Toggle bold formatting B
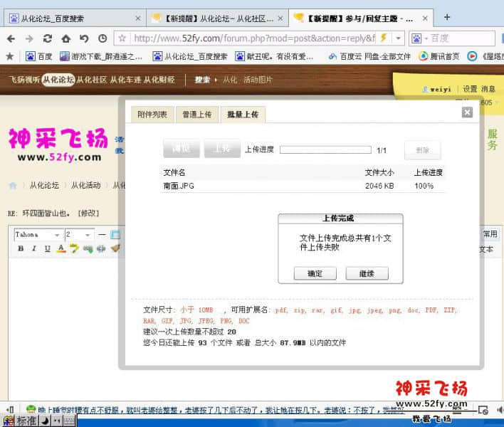Viewport: 504px width, 427px height. click(21, 248)
